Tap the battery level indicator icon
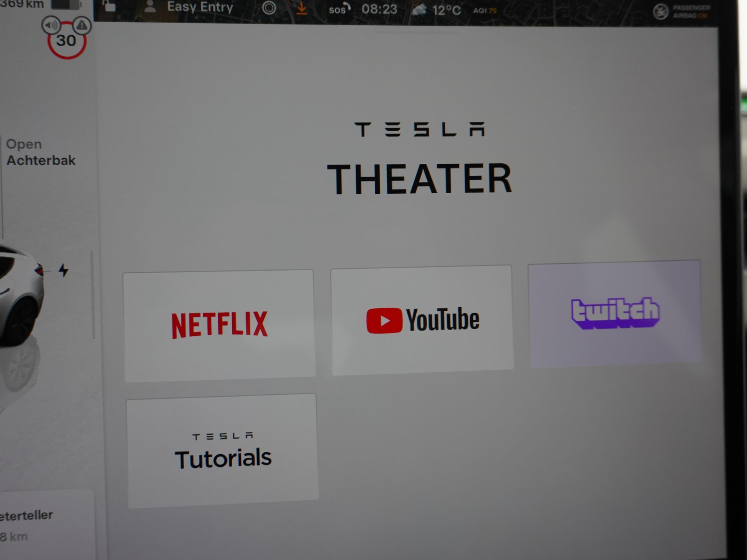This screenshot has height=560, width=747. [67, 5]
